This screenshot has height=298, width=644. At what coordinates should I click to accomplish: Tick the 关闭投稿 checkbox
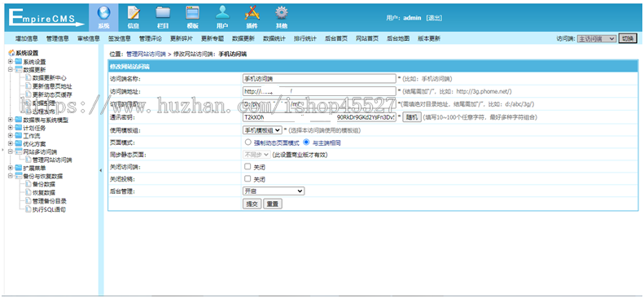click(x=248, y=178)
